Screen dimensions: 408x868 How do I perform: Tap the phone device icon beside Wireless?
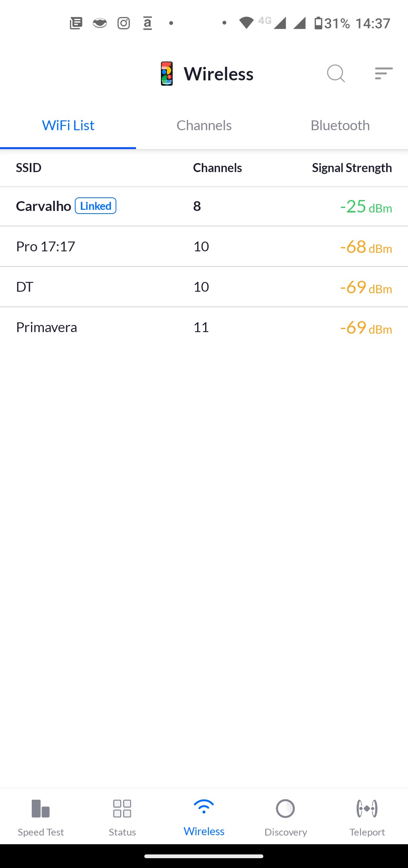[167, 74]
